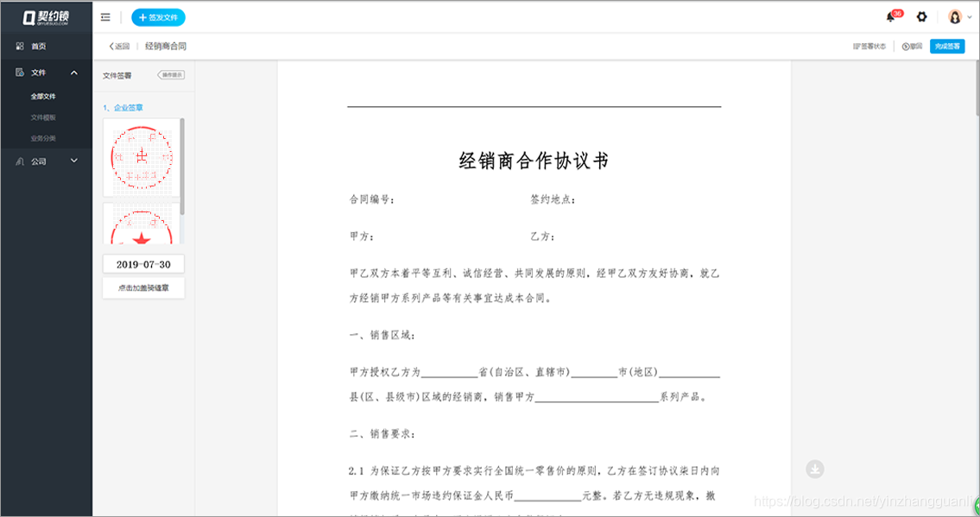980x517 pixels.
Task: Click the 契约锁 logo
Action: click(46, 17)
